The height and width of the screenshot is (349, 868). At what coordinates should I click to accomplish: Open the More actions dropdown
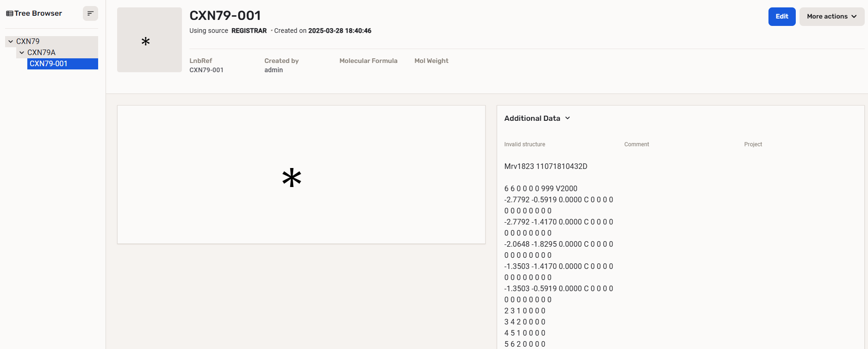click(x=831, y=17)
